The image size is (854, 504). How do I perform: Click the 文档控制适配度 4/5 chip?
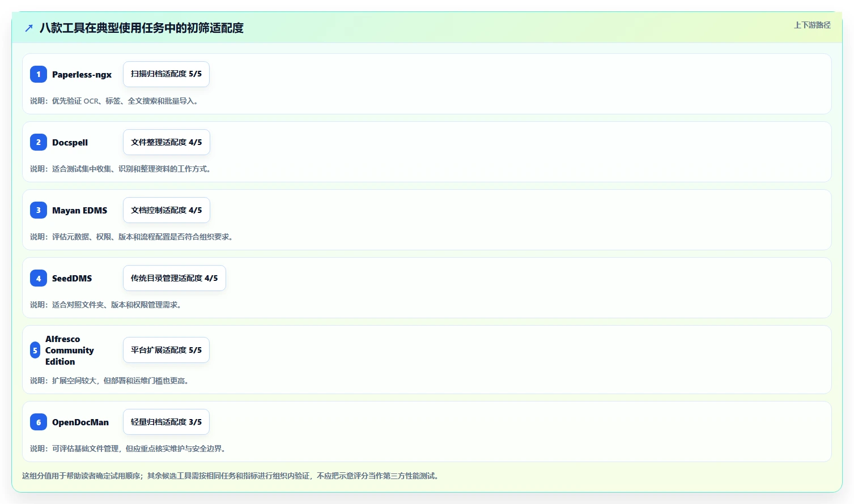(166, 210)
